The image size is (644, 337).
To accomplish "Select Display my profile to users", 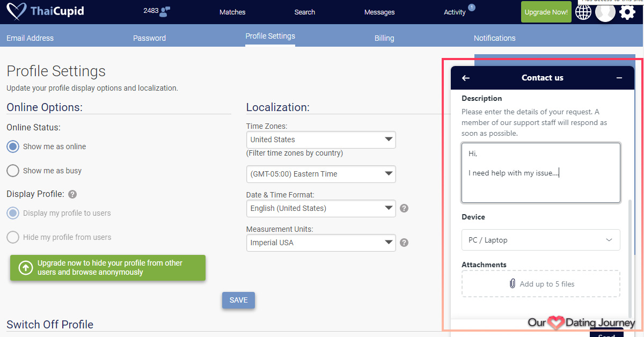I will (13, 213).
